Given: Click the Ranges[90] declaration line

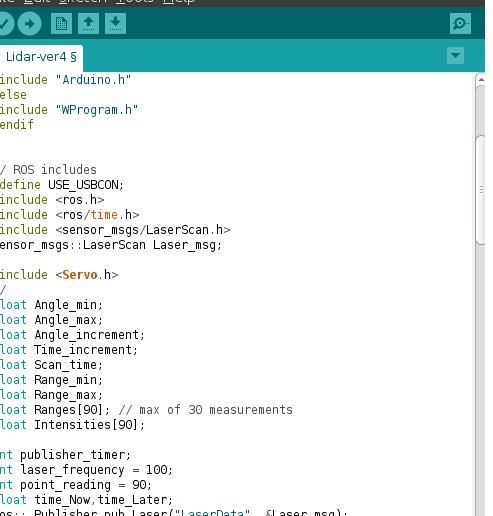Looking at the screenshot, I should (146, 410).
